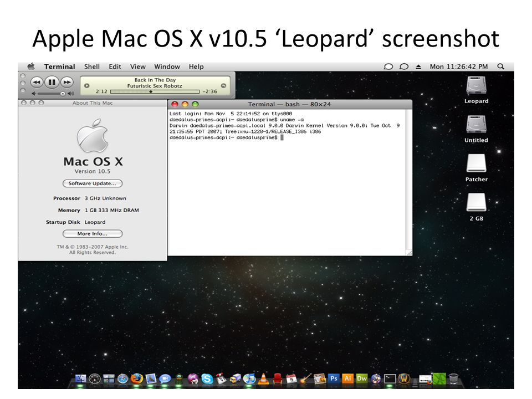The image size is (532, 399).
Task: Select the Patcher volume on the desktop
Action: (x=477, y=168)
